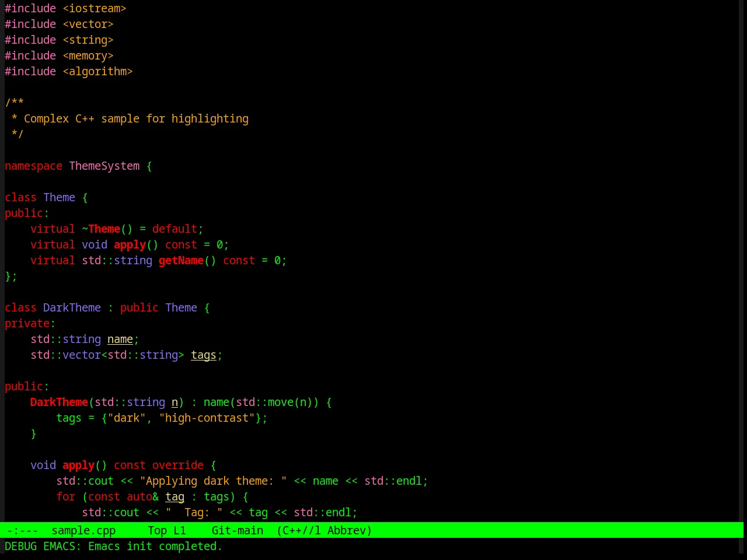The width and height of the screenshot is (747, 560).
Task: Click 'apply' in the virtual void declaration
Action: 130,244
